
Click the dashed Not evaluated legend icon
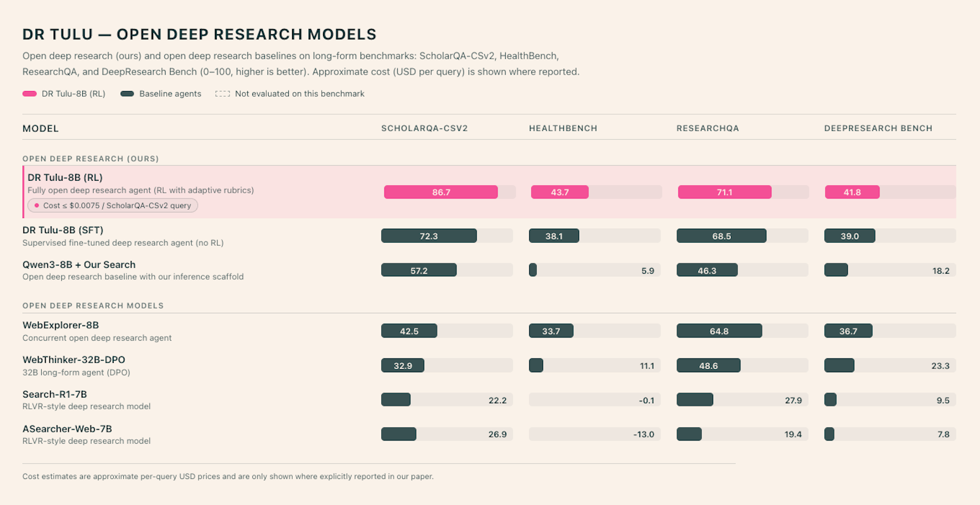coord(222,94)
